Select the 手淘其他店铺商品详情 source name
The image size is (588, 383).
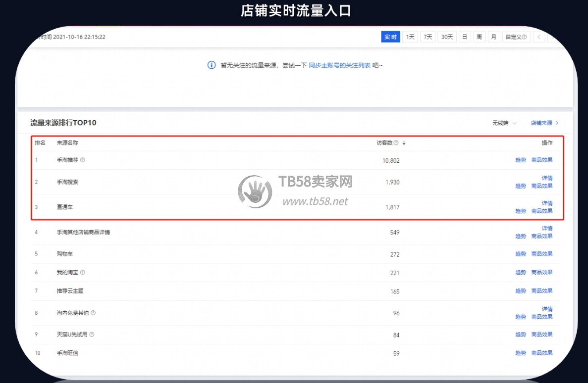point(83,233)
